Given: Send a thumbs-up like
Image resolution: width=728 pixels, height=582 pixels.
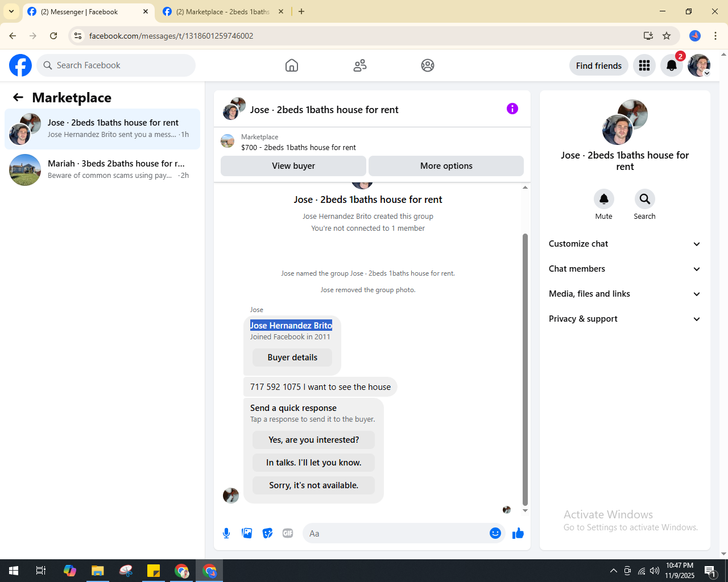Looking at the screenshot, I should click(518, 533).
